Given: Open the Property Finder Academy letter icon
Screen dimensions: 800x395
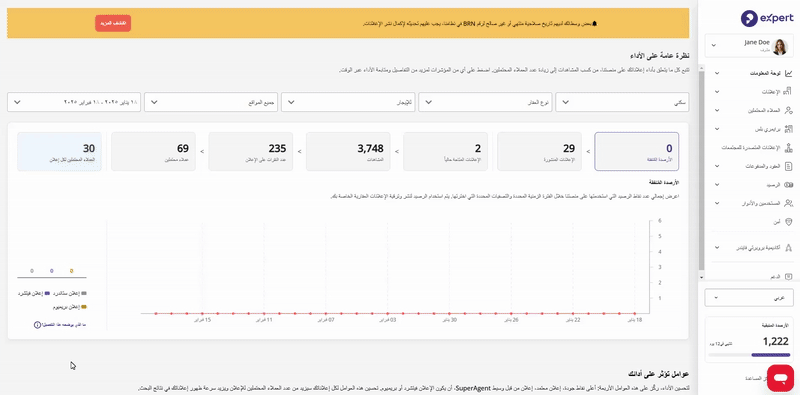Looking at the screenshot, I should [x=789, y=247].
